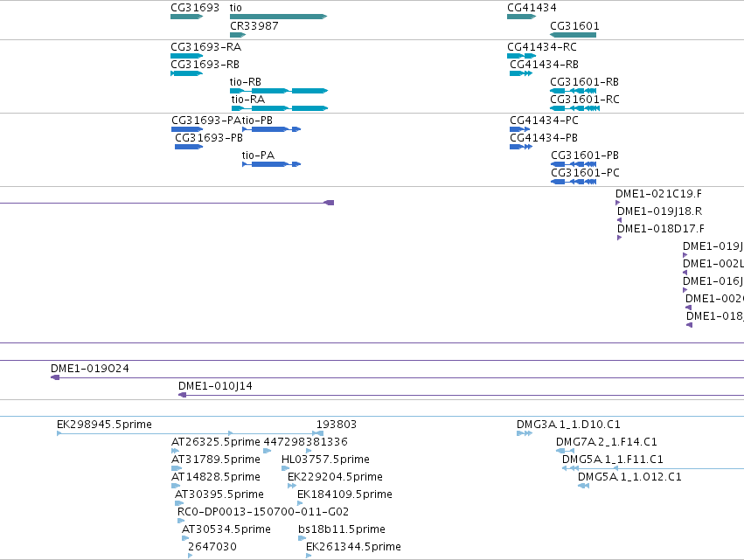
Task: Select the DME1-018D17.F clone label
Action: (661, 229)
